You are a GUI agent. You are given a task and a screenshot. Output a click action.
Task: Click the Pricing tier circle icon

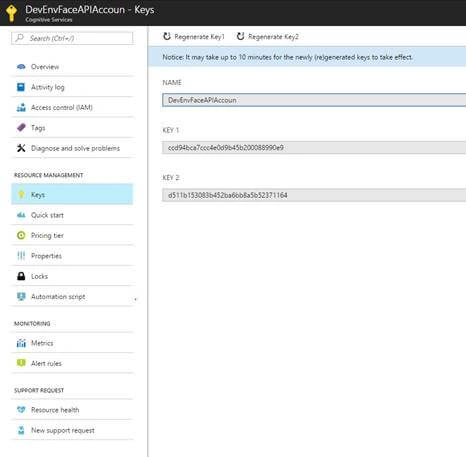click(21, 235)
